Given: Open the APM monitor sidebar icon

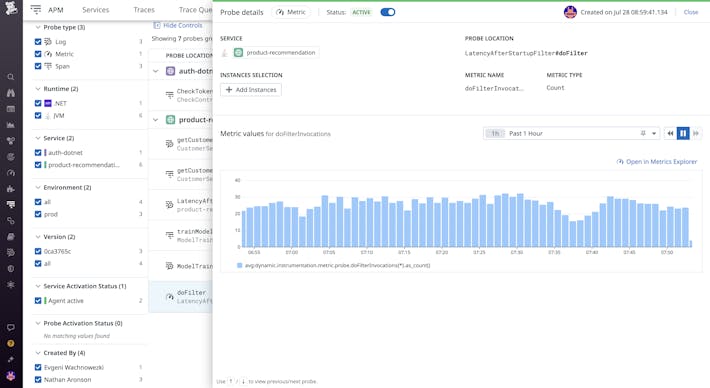Looking at the screenshot, I should pyautogui.click(x=10, y=205).
